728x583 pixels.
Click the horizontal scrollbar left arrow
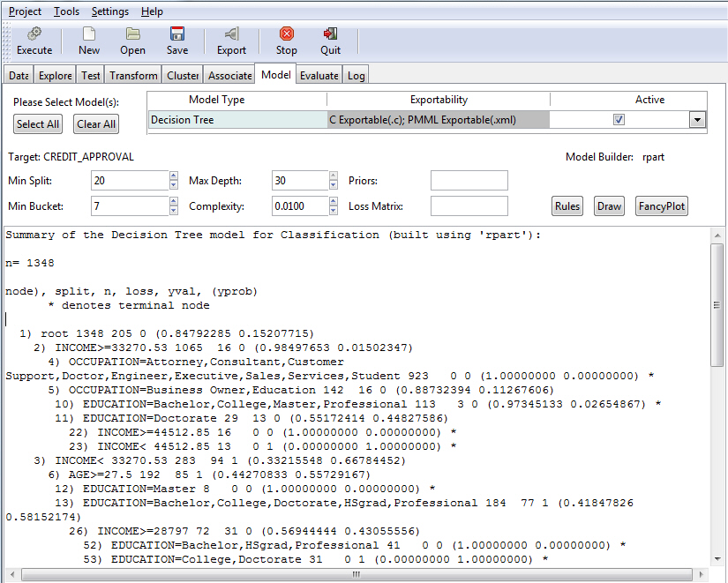pos(12,574)
